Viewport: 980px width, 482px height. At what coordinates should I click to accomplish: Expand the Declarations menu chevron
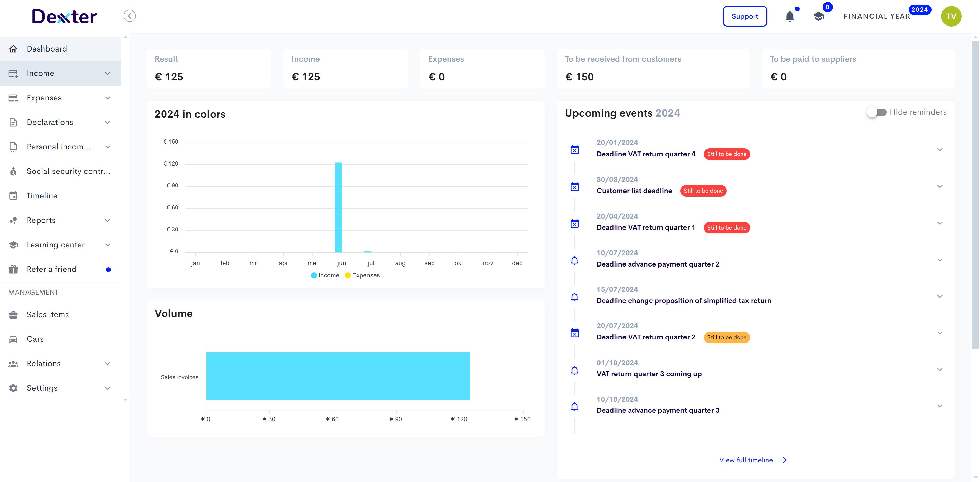tap(108, 122)
